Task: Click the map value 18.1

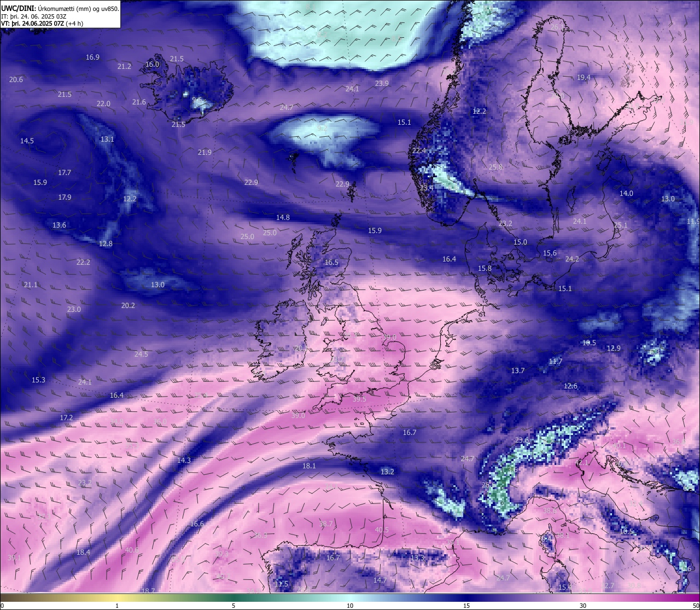Action: coord(309,466)
